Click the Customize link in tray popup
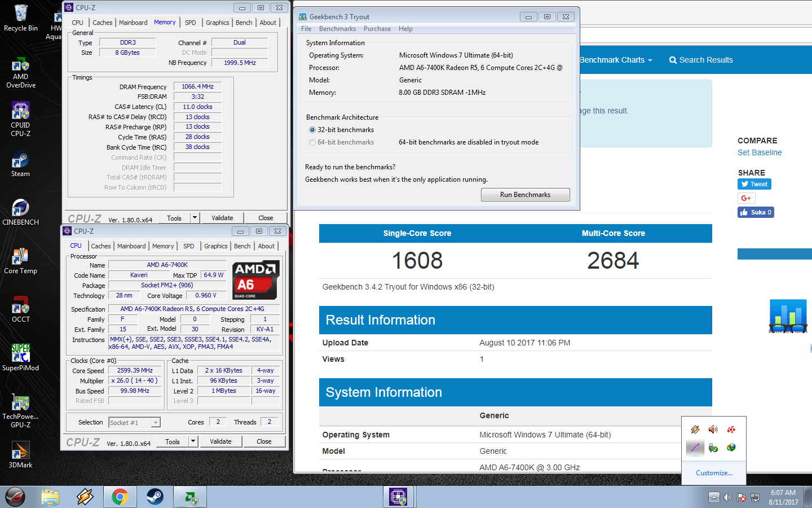The image size is (812, 508). click(x=714, y=473)
